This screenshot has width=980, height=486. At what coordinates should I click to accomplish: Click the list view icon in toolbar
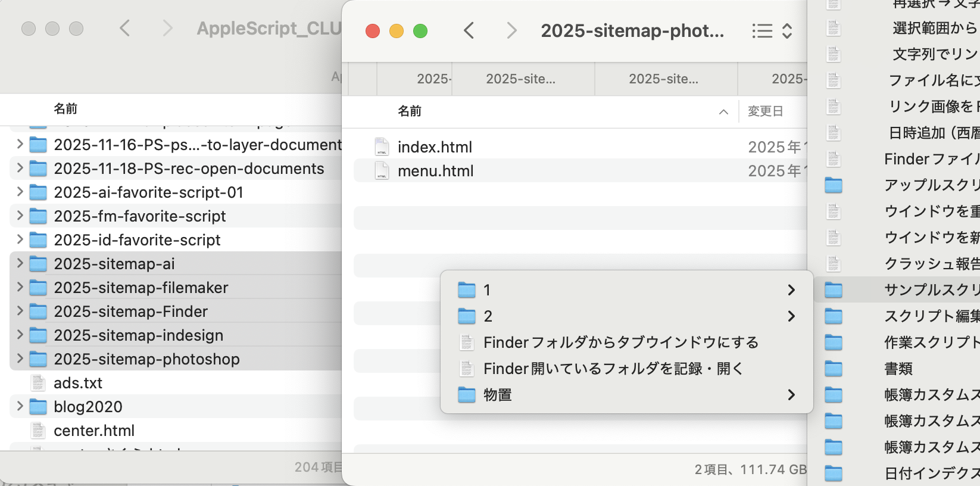tap(762, 31)
